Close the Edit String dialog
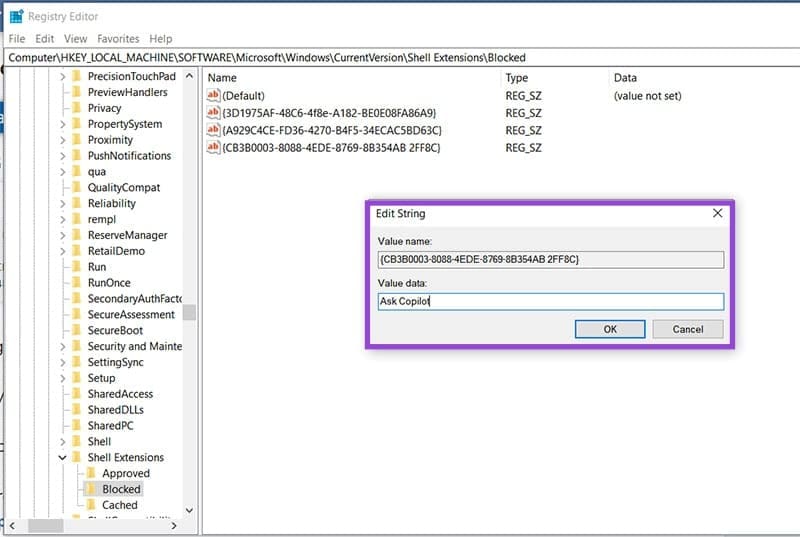 tap(717, 213)
